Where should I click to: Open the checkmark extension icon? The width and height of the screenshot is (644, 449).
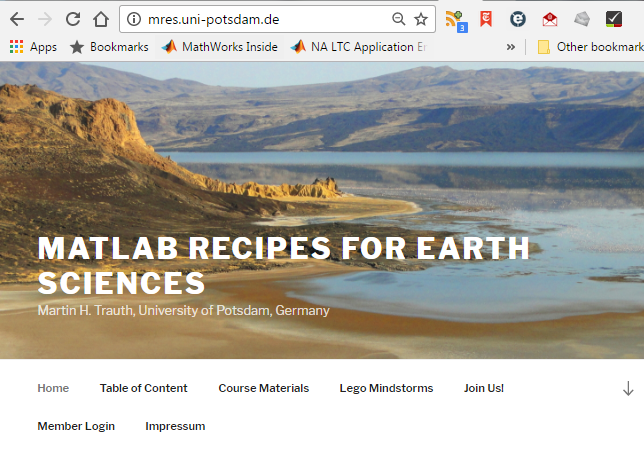pos(614,19)
